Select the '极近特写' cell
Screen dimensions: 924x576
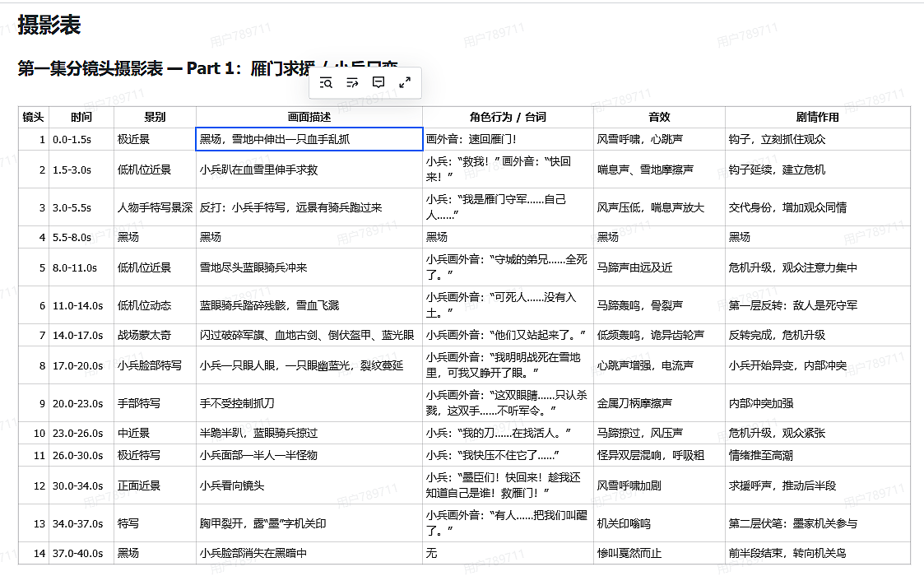coord(155,455)
